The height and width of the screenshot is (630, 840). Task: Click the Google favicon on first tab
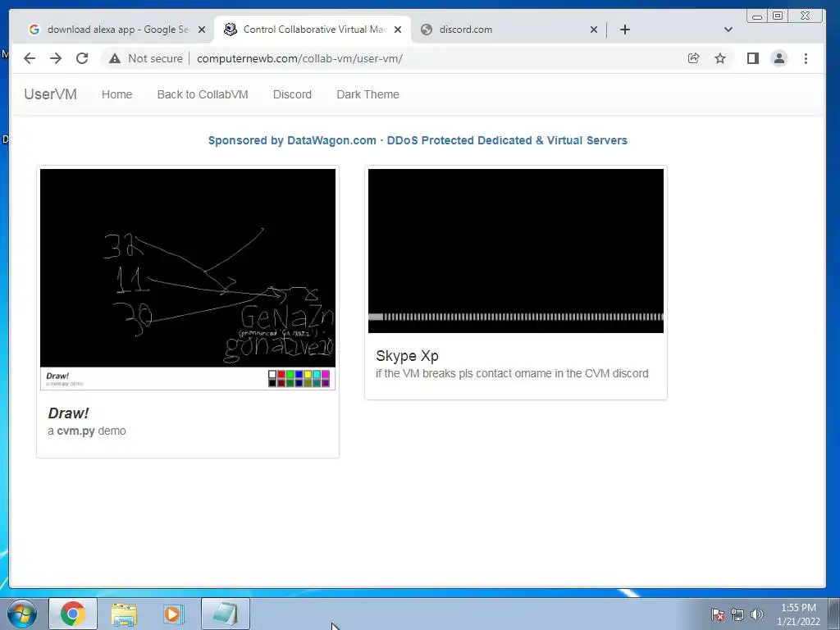(x=34, y=30)
